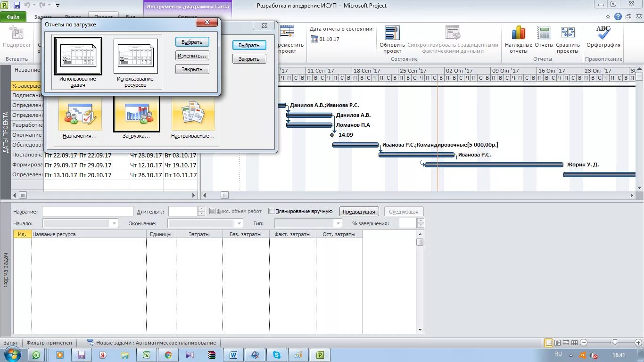The height and width of the screenshot is (362, 644).
Task: Click Синхронизировать с защищенными фактическими данными
Action: [453, 39]
